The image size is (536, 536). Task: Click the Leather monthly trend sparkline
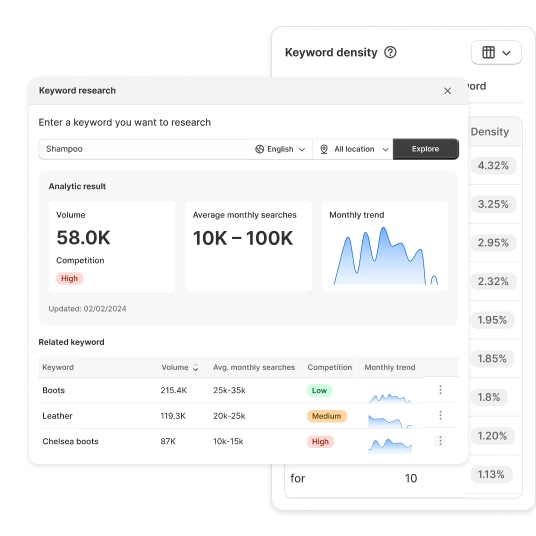pos(390,422)
